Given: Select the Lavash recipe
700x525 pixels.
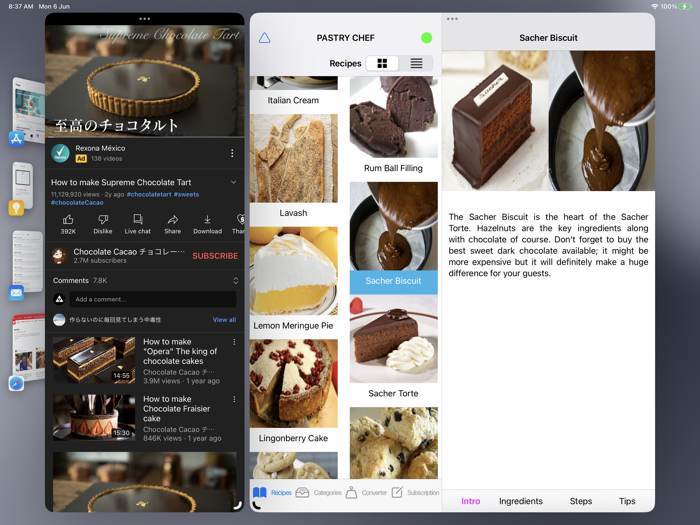Looking at the screenshot, I should [293, 166].
